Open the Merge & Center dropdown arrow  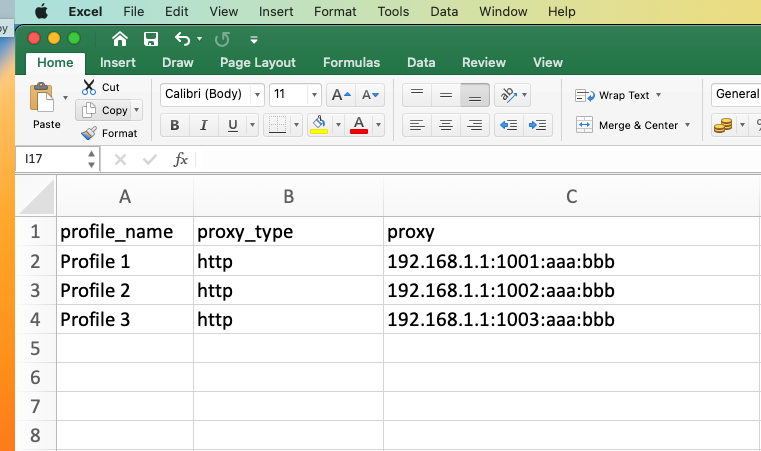(687, 125)
